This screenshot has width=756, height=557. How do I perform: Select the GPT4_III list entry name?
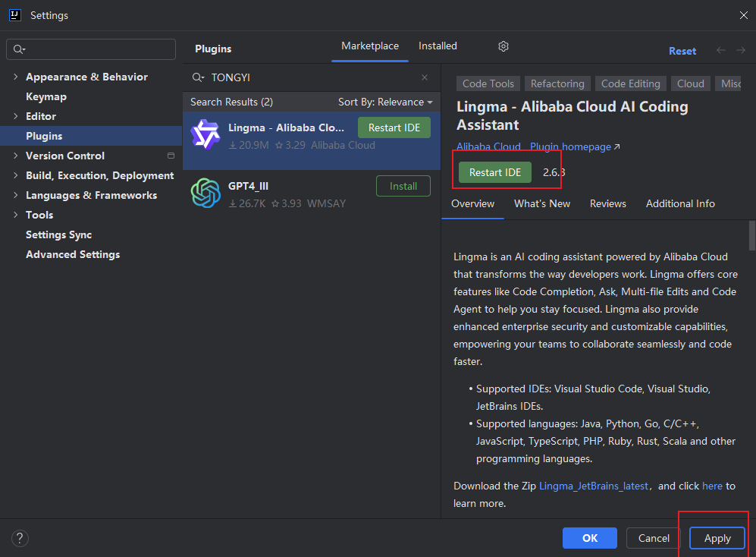pyautogui.click(x=248, y=186)
